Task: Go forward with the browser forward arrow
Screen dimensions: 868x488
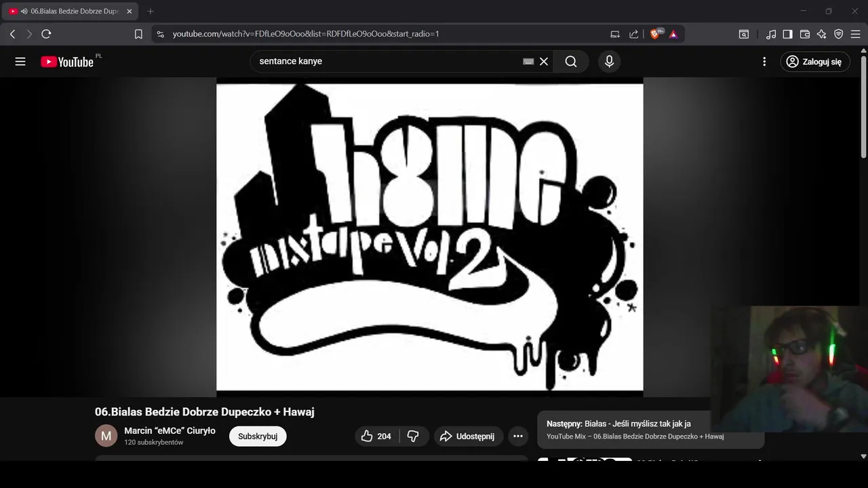Action: click(29, 34)
